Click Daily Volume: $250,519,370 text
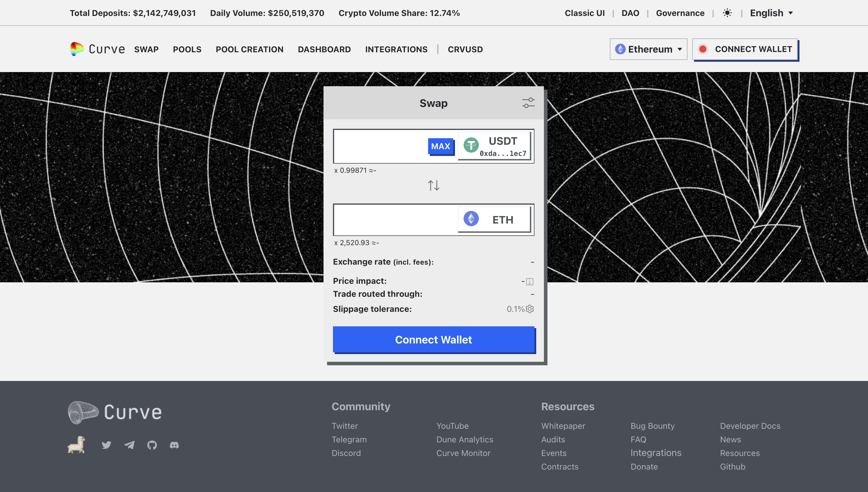868x492 pixels. [267, 13]
